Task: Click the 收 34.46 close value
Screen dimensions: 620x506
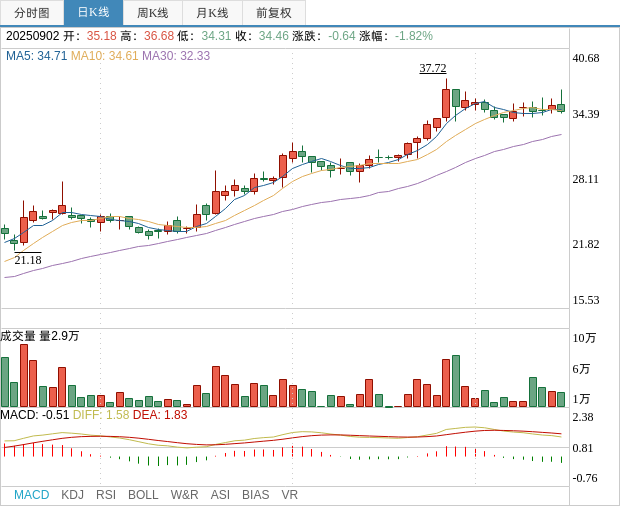Action: pos(274,36)
